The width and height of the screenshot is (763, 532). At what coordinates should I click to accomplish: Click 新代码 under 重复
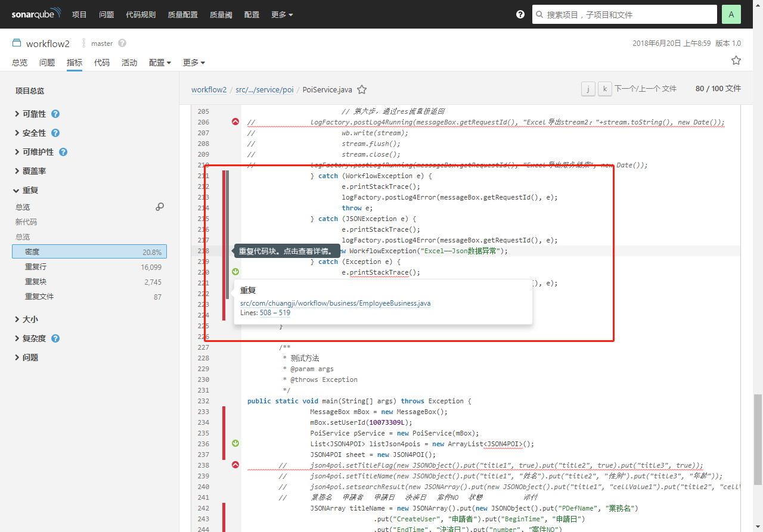pos(26,222)
